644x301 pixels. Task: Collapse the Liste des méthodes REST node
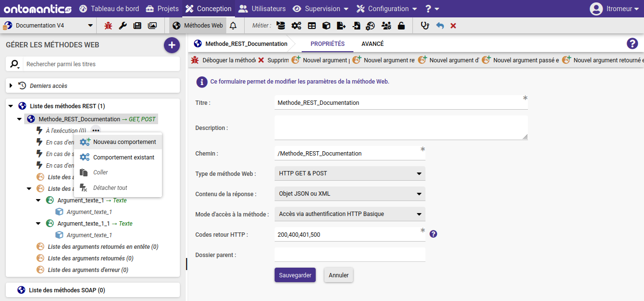(x=11, y=106)
